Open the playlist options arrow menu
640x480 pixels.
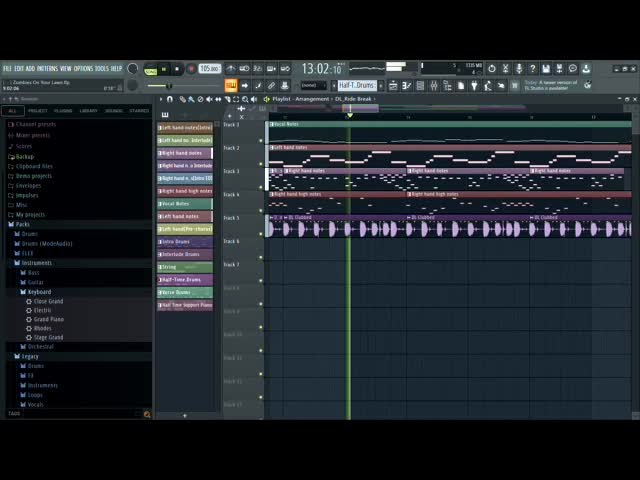(161, 99)
